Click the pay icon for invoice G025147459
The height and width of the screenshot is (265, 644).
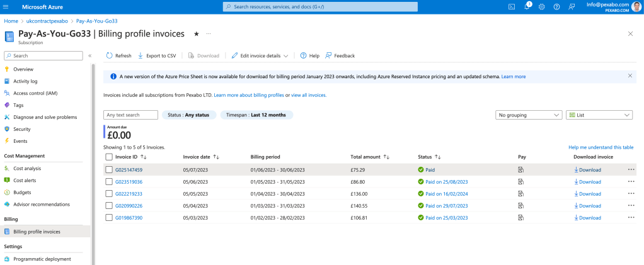click(520, 170)
